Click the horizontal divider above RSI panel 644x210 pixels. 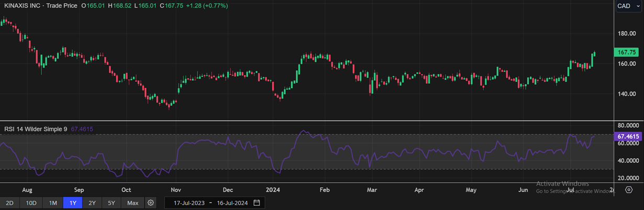[x=306, y=121]
